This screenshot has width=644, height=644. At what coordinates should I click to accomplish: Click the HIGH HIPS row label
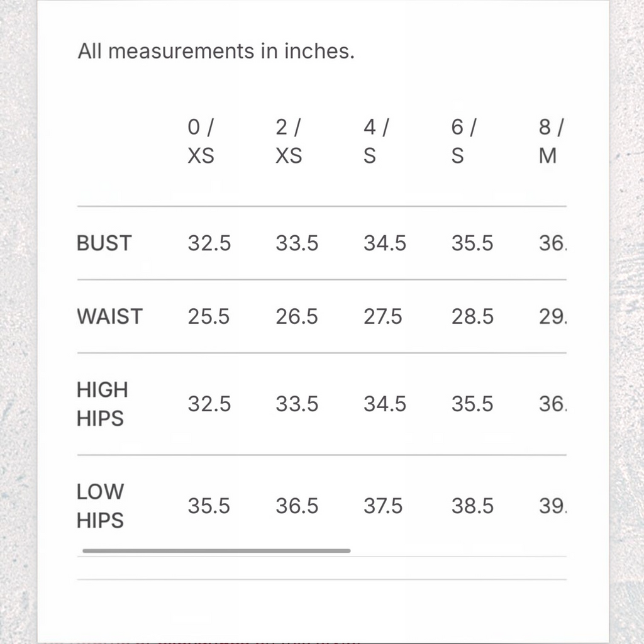click(x=103, y=404)
